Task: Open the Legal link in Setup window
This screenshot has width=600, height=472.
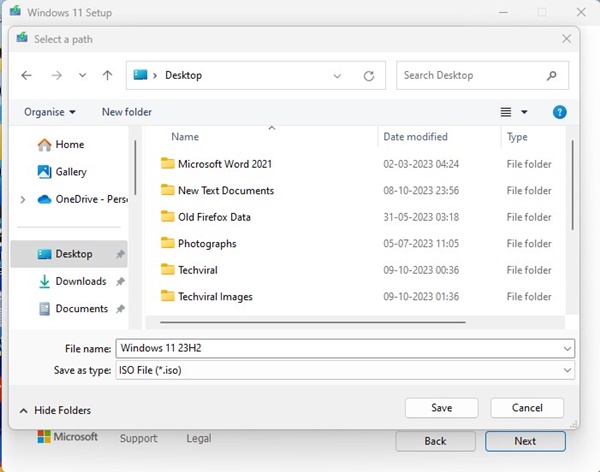Action: coord(199,438)
